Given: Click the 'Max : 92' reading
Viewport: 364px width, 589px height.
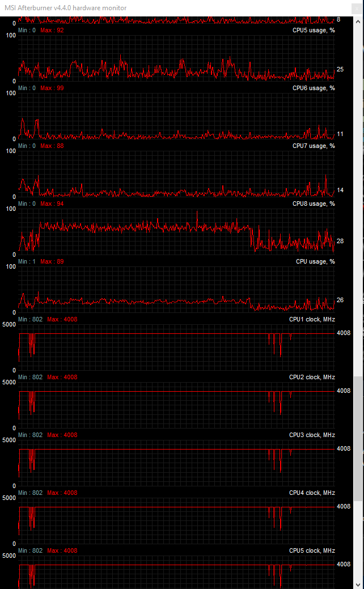Looking at the screenshot, I should tap(52, 31).
